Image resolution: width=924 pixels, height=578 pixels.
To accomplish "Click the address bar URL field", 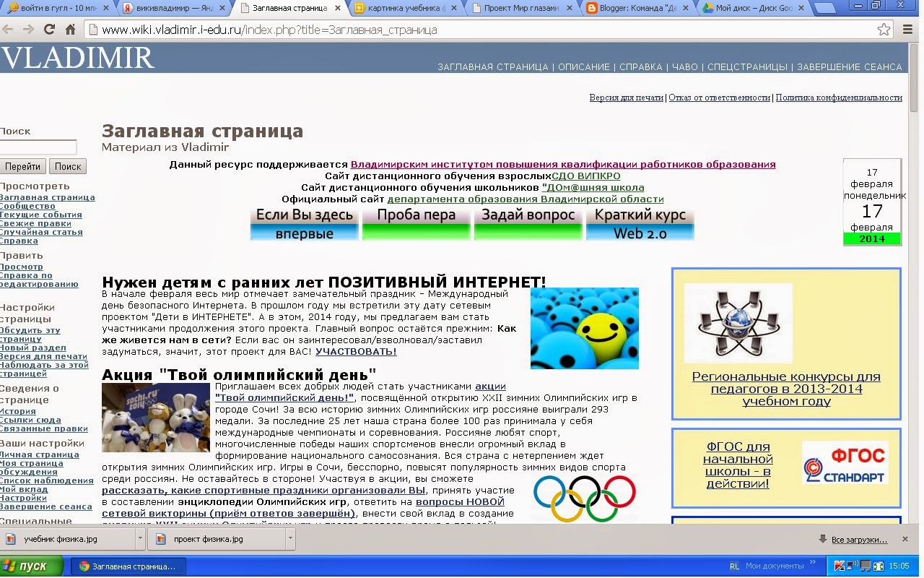I will [x=487, y=30].
